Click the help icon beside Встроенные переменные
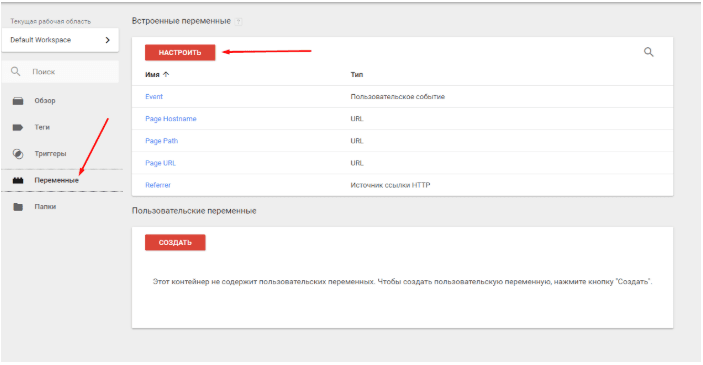This screenshot has height=365, width=703. click(x=239, y=22)
